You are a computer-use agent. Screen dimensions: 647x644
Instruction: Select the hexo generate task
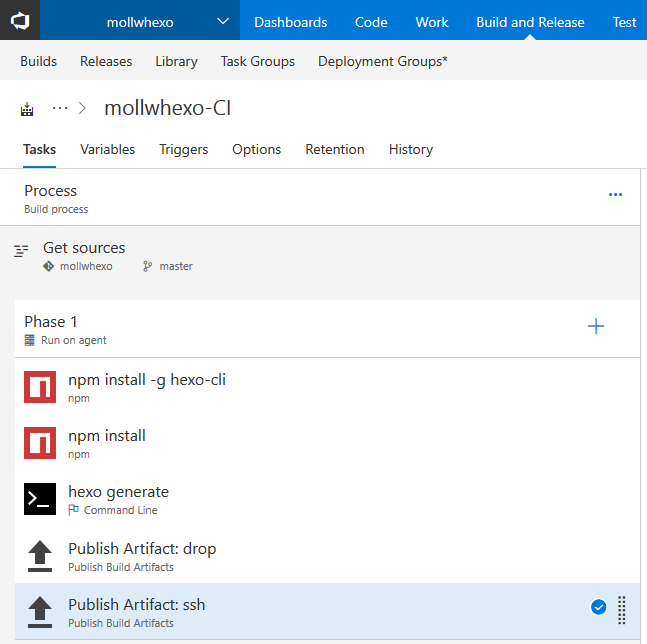pyautogui.click(x=327, y=499)
